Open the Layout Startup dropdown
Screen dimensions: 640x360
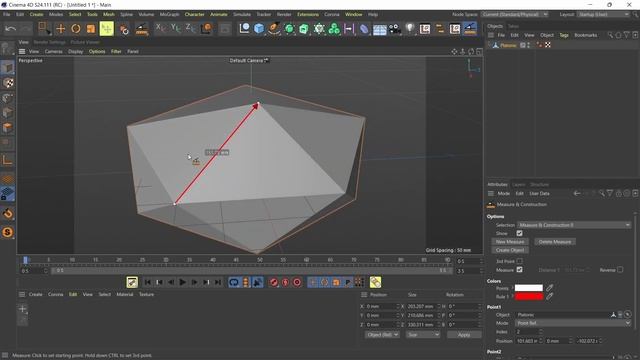tap(603, 14)
